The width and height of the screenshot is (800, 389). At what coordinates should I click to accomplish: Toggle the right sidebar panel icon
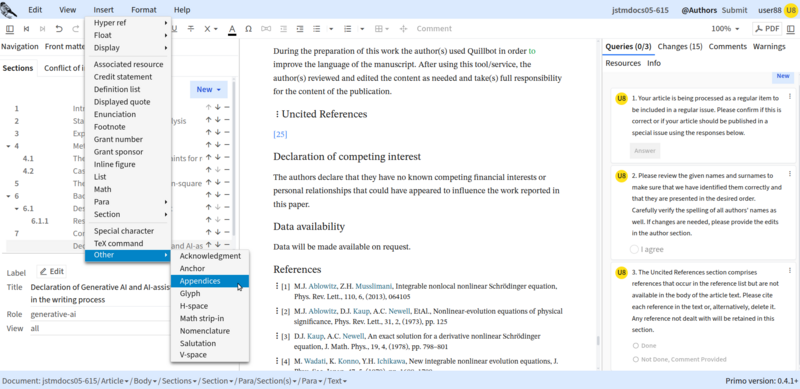coord(790,29)
